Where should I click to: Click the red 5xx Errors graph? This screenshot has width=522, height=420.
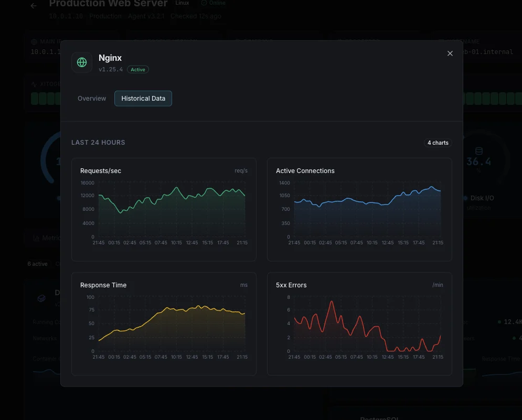pyautogui.click(x=368, y=324)
